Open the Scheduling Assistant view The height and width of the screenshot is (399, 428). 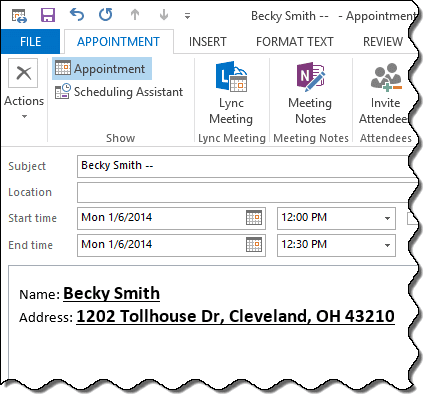[x=119, y=92]
